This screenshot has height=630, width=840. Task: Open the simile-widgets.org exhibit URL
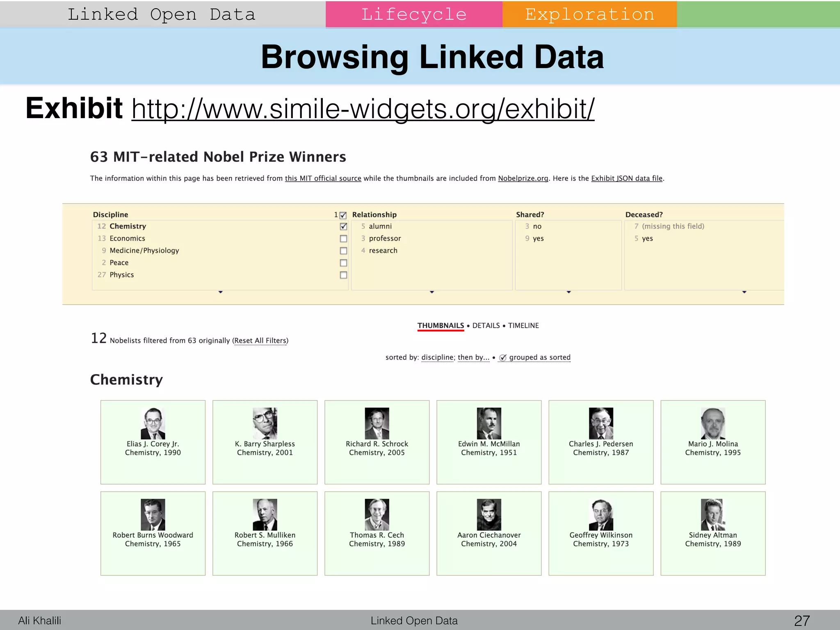(x=363, y=109)
